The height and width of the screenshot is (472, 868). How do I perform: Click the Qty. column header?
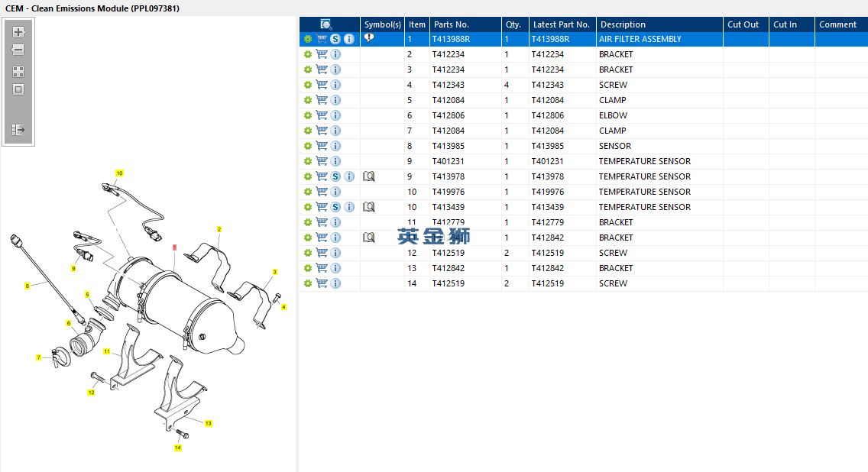pos(515,24)
